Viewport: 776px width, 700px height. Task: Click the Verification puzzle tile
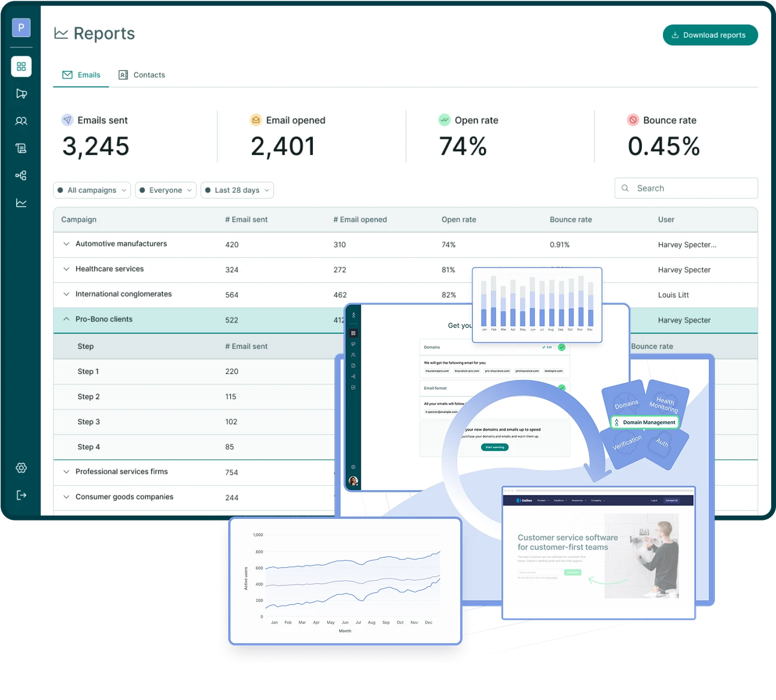tap(627, 443)
